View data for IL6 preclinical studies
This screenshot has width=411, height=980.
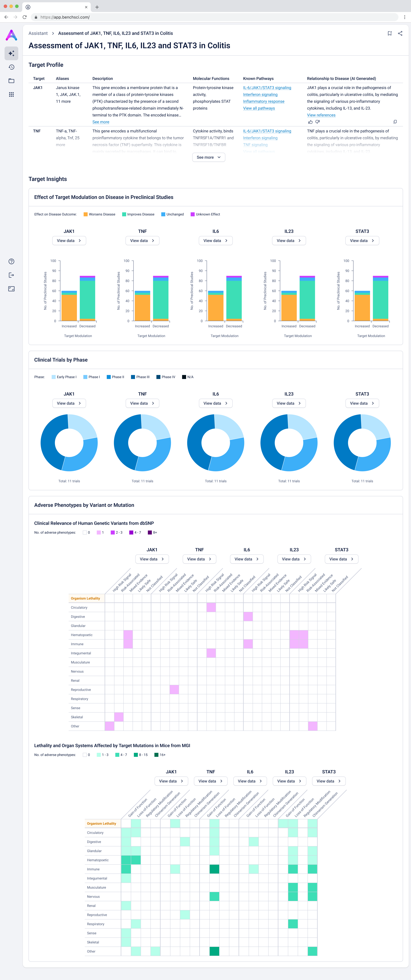click(x=216, y=241)
